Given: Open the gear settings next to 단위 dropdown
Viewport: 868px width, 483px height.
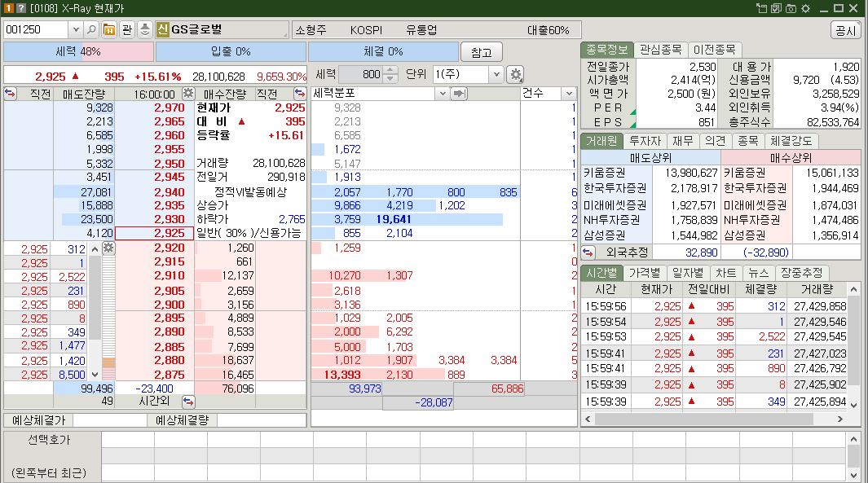Looking at the screenshot, I should point(516,74).
